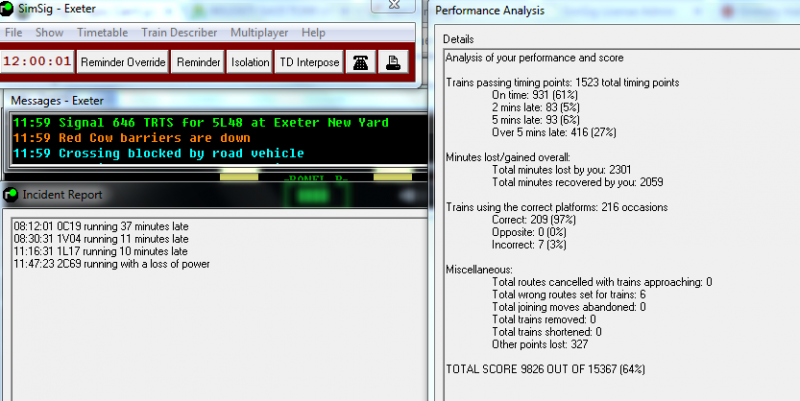Click the Isolation button
The width and height of the screenshot is (800, 401).
(x=250, y=62)
